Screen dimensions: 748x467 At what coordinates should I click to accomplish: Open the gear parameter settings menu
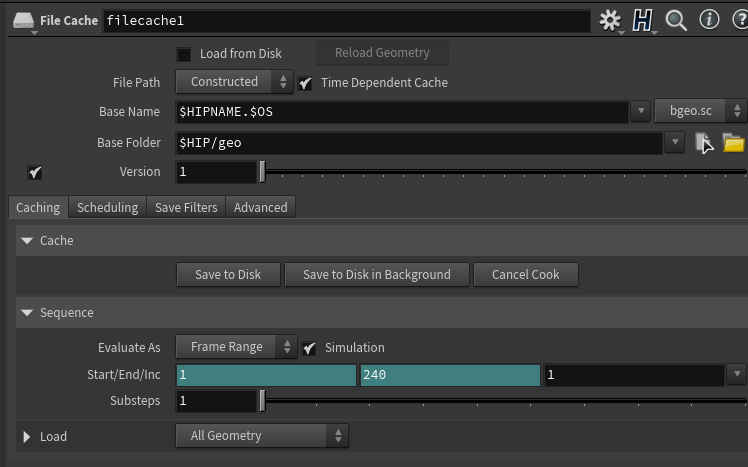609,20
